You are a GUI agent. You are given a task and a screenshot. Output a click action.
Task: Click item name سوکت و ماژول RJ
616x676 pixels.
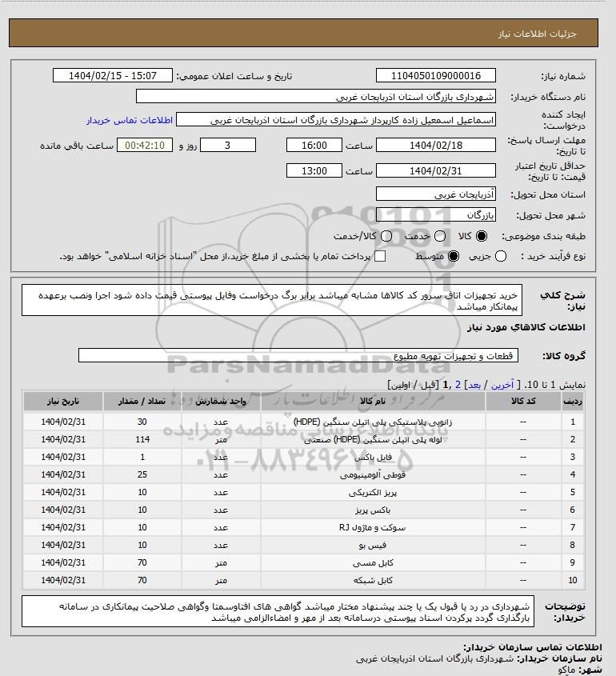point(373,527)
